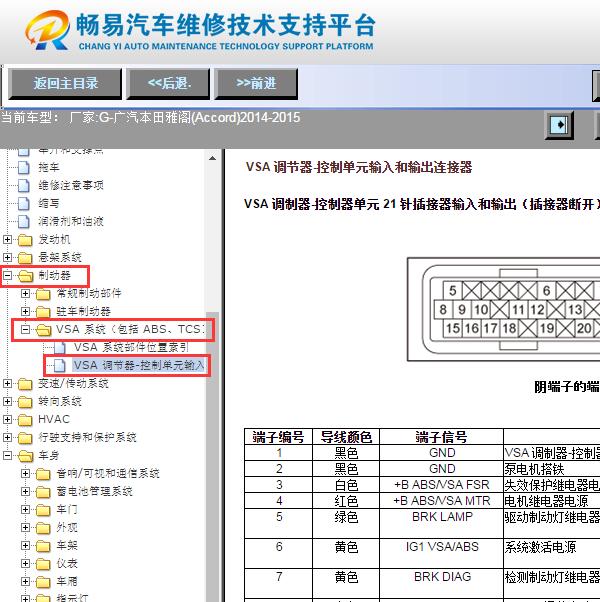Open VSA 系统部件位置索引 tree item

pyautogui.click(x=131, y=347)
